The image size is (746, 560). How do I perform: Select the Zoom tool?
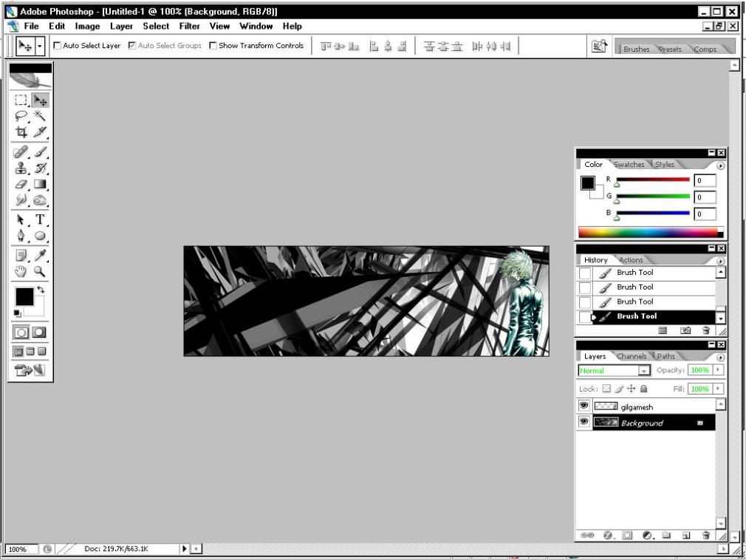click(x=40, y=272)
